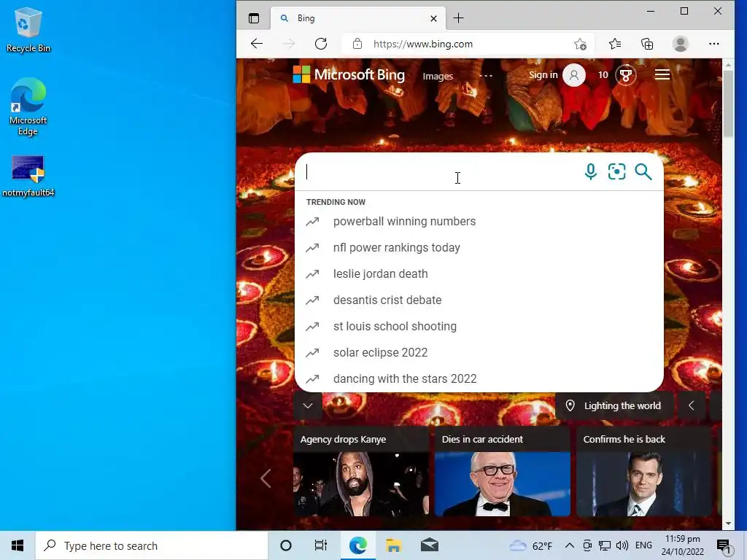Image resolution: width=747 pixels, height=560 pixels.
Task: Open Dies in car accident news card
Action: tap(503, 472)
